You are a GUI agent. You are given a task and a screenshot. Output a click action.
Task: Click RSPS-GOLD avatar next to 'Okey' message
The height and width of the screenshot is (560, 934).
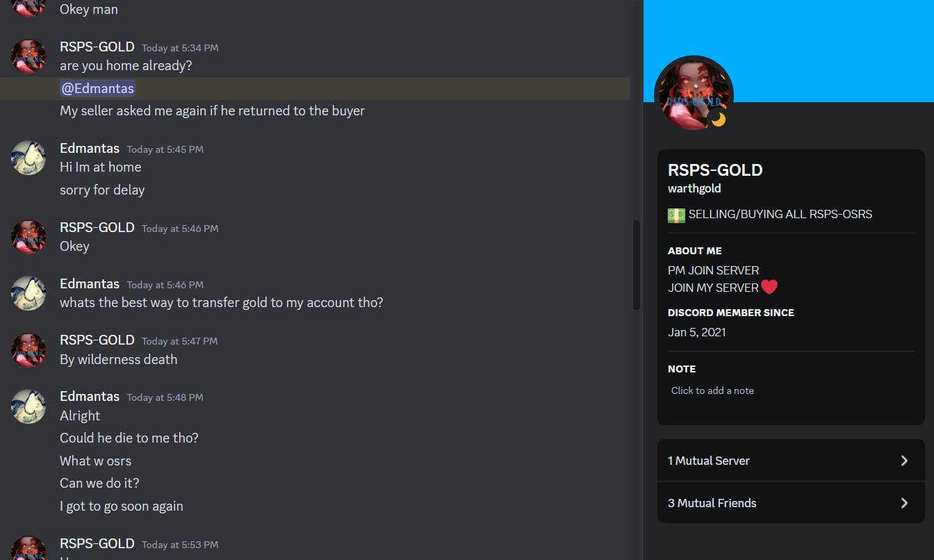[x=28, y=237]
